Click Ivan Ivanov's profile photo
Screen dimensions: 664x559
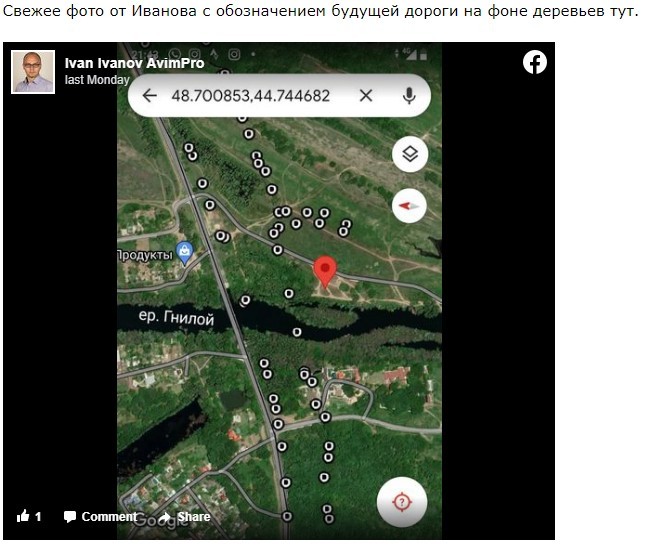[33, 72]
